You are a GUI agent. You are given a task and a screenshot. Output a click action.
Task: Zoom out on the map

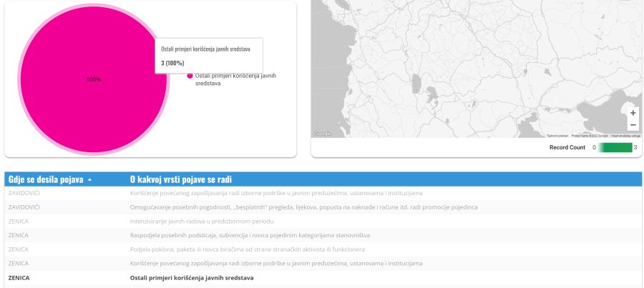[x=633, y=125]
